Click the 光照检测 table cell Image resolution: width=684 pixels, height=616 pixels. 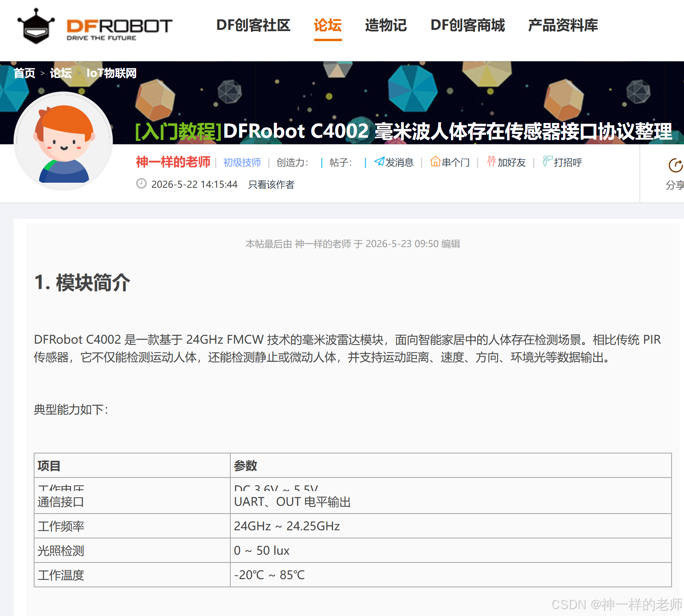132,550
